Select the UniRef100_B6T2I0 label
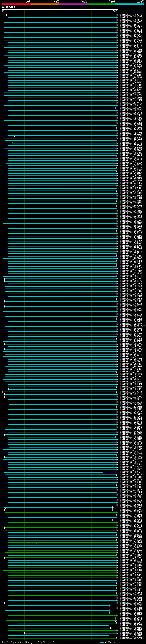Image resolution: width=146 pixels, height=644 pixels. click(131, 25)
